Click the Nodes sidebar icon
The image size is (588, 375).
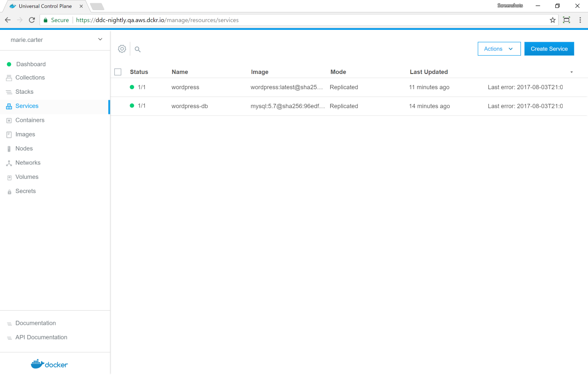coord(9,149)
